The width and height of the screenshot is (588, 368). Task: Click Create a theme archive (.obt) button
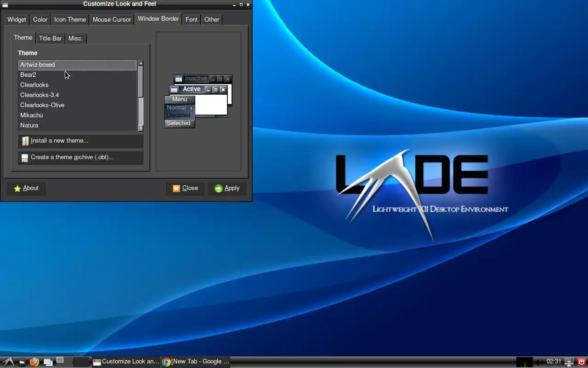click(x=80, y=157)
